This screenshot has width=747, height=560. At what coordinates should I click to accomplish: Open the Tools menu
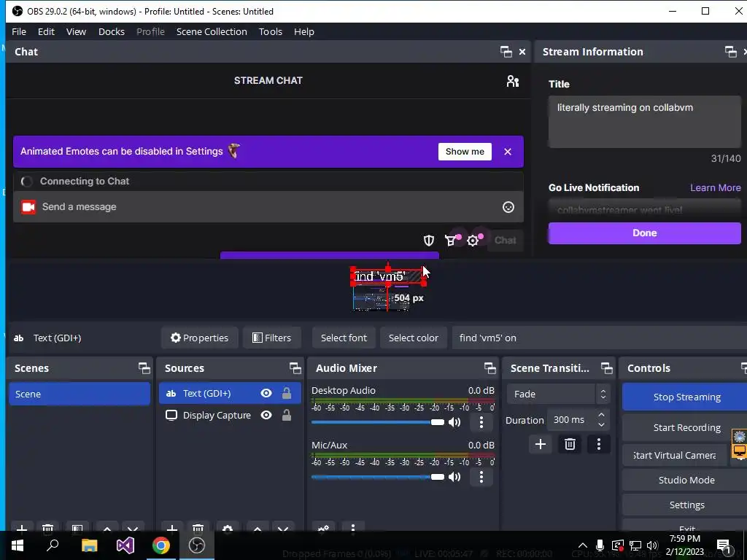[271, 32]
